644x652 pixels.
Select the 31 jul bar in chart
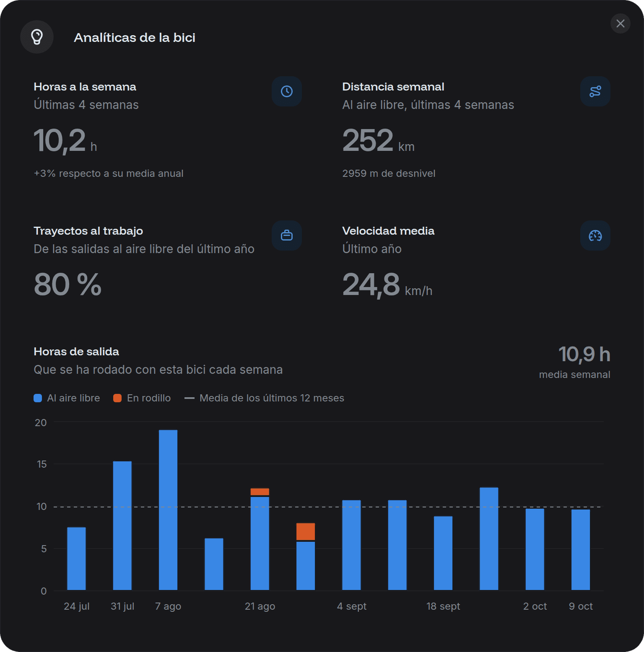pyautogui.click(x=122, y=525)
